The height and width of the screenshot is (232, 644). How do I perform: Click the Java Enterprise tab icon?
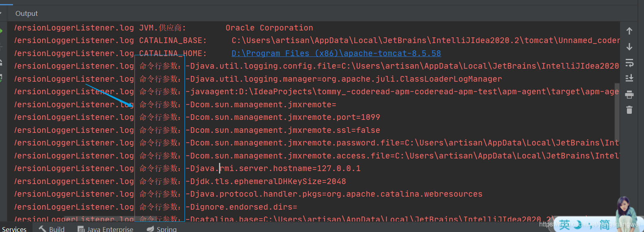tap(81, 229)
